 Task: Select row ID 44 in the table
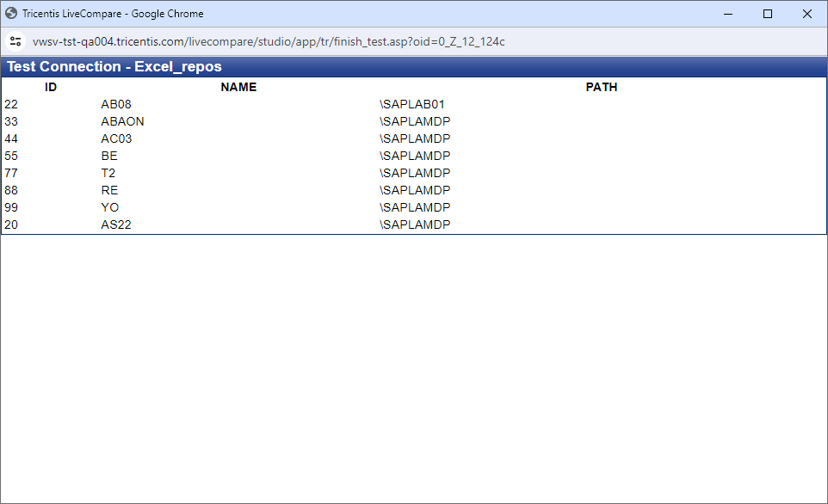pos(11,138)
